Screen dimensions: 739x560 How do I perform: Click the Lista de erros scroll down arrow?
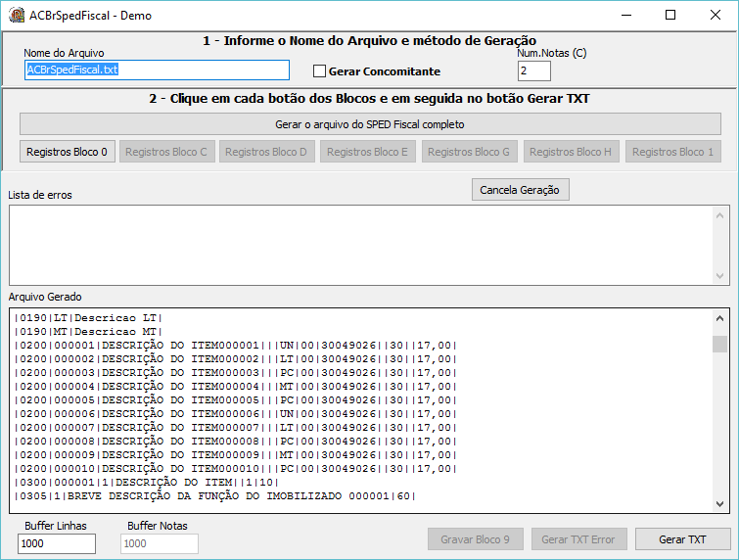point(719,276)
